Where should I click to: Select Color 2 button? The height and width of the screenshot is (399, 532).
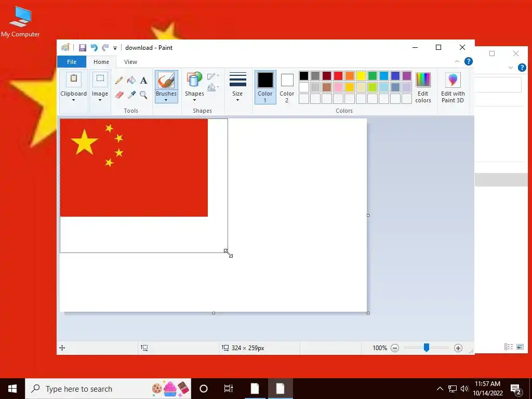287,87
